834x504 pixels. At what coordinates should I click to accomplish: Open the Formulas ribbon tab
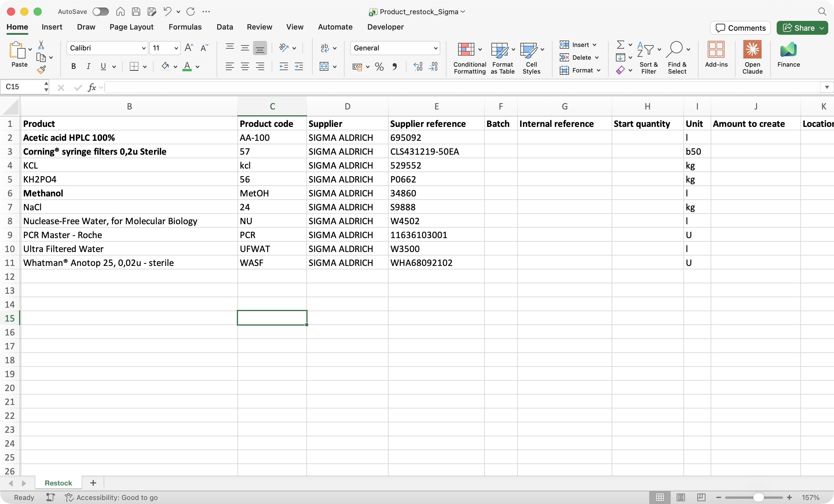[x=185, y=27]
